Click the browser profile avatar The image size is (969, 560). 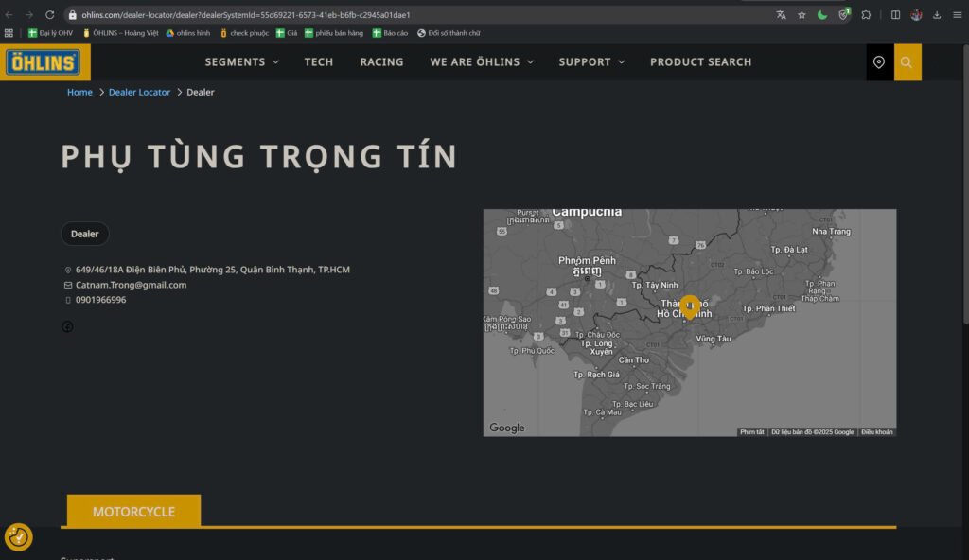916,15
